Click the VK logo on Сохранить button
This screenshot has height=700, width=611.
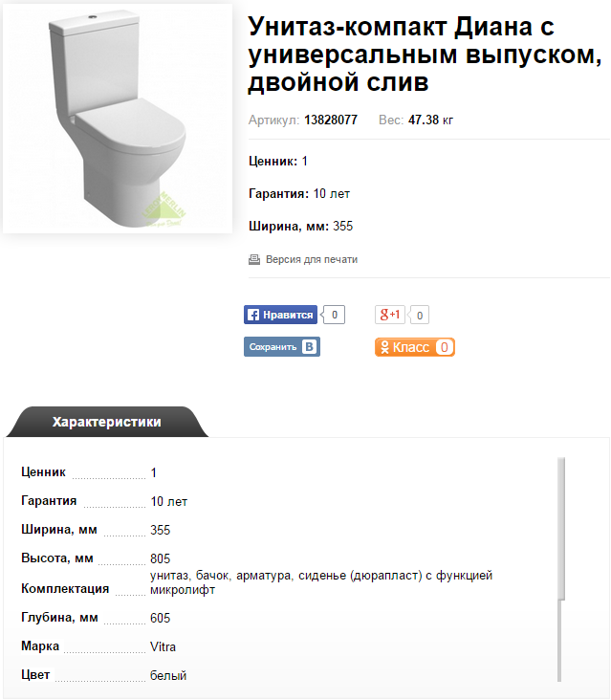pyautogui.click(x=309, y=347)
